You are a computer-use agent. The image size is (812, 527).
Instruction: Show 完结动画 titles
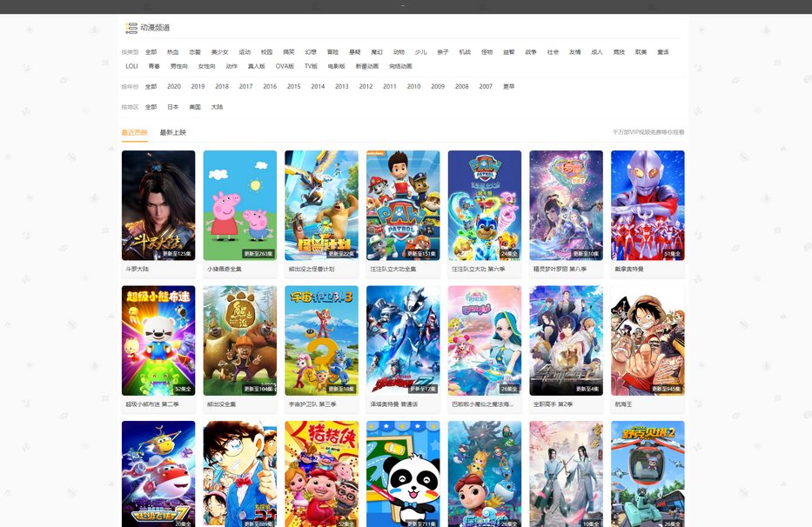(401, 66)
